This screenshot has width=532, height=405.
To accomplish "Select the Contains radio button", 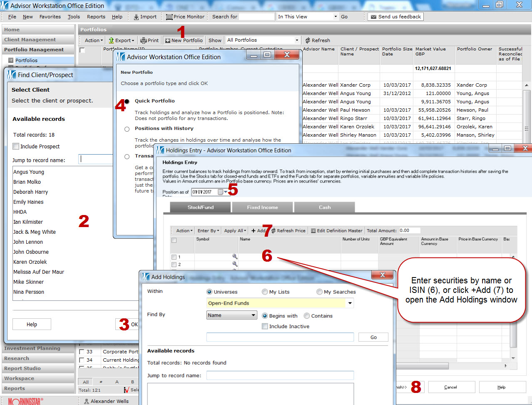I will pos(307,316).
